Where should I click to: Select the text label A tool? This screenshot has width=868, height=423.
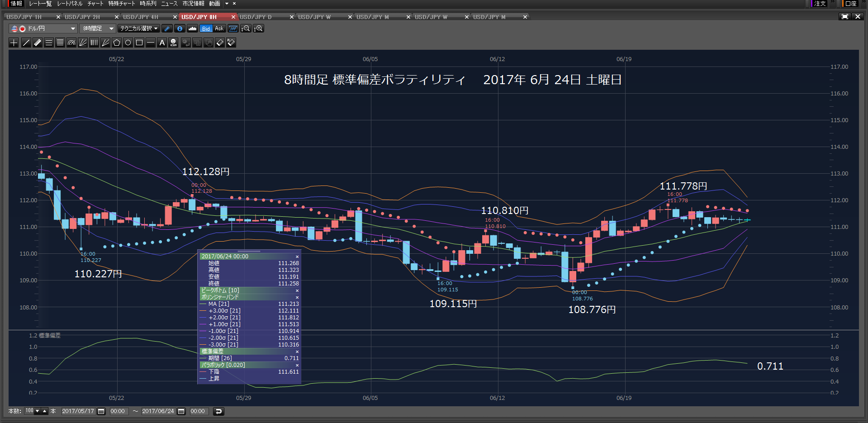162,43
